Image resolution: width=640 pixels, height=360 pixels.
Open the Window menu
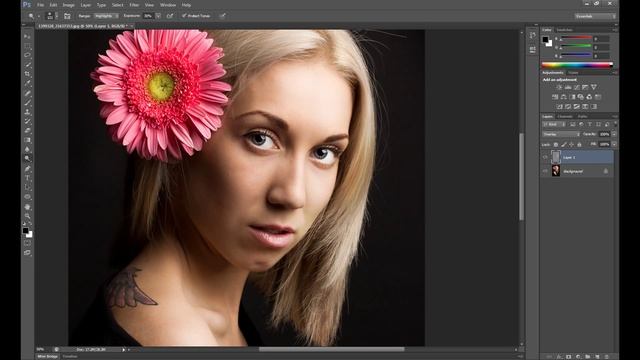click(x=168, y=5)
